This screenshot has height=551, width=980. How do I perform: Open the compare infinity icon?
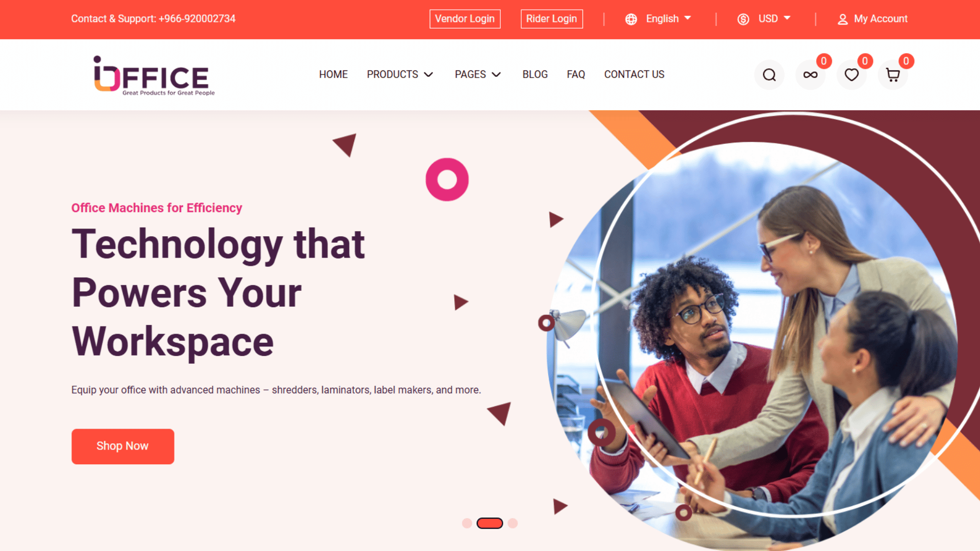[811, 75]
